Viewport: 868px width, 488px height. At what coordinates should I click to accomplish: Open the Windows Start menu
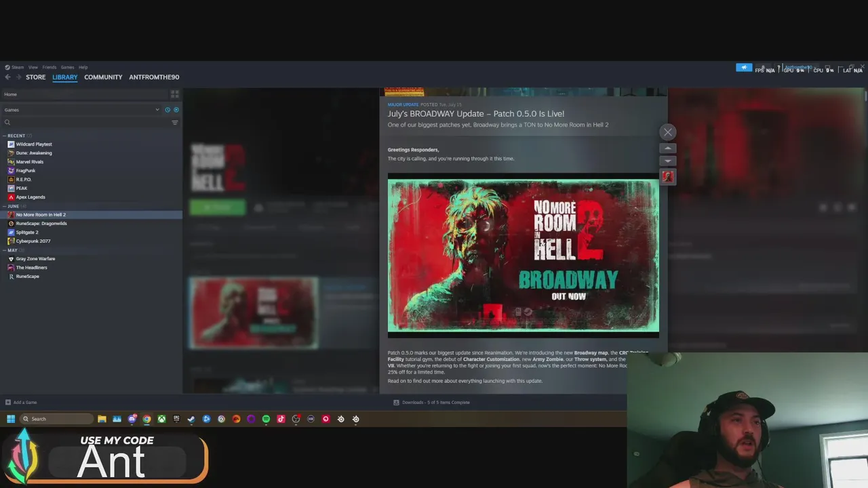[x=11, y=419]
